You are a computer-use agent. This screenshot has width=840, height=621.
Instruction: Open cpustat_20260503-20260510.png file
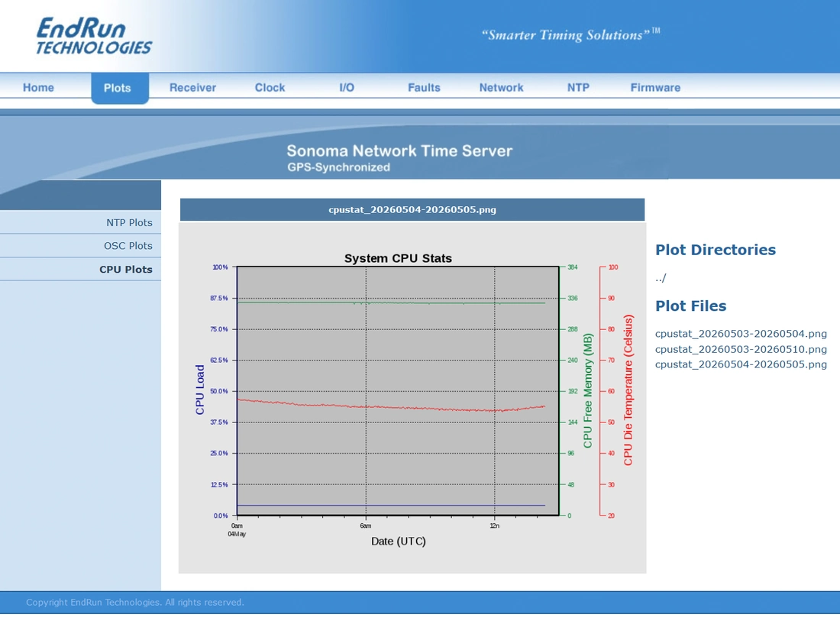tap(741, 349)
